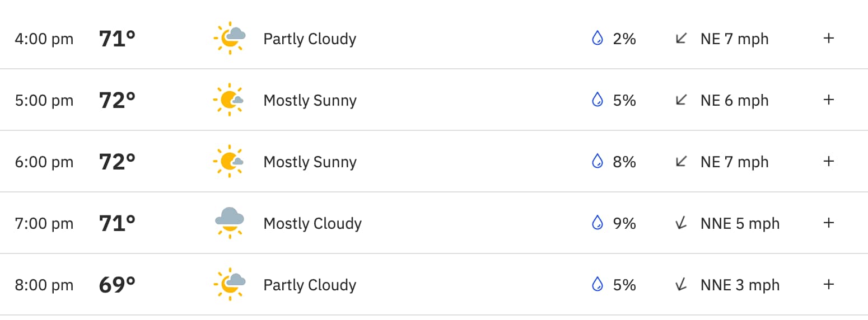
Task: Expand the 6:00 pm hourly details
Action: pos(829,161)
